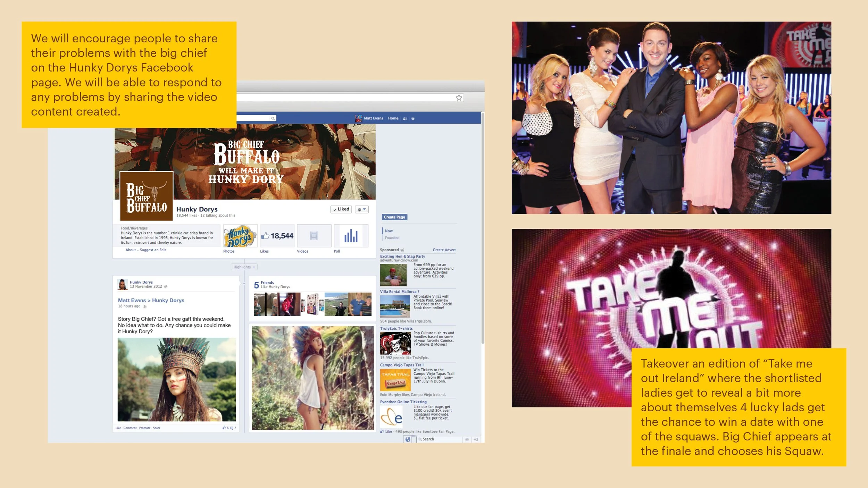The width and height of the screenshot is (868, 488).
Task: Click Comment under the Matt Evans post
Action: click(130, 428)
